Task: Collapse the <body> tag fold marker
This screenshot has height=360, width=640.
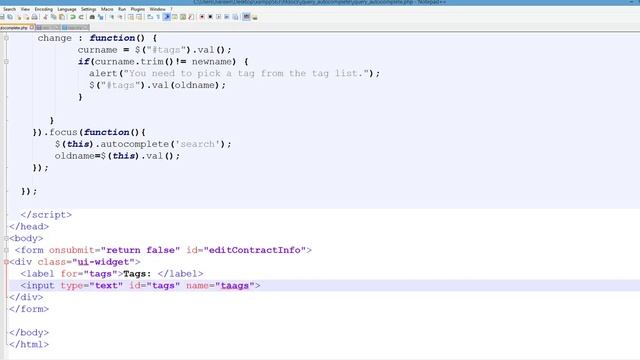Action: click(6, 238)
